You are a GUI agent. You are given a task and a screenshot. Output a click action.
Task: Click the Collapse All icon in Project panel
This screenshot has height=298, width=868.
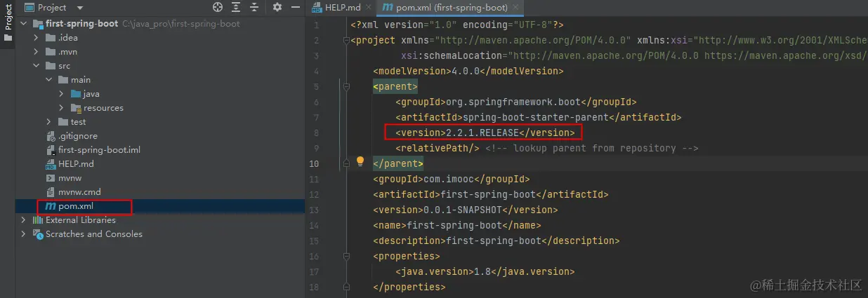[x=256, y=7]
